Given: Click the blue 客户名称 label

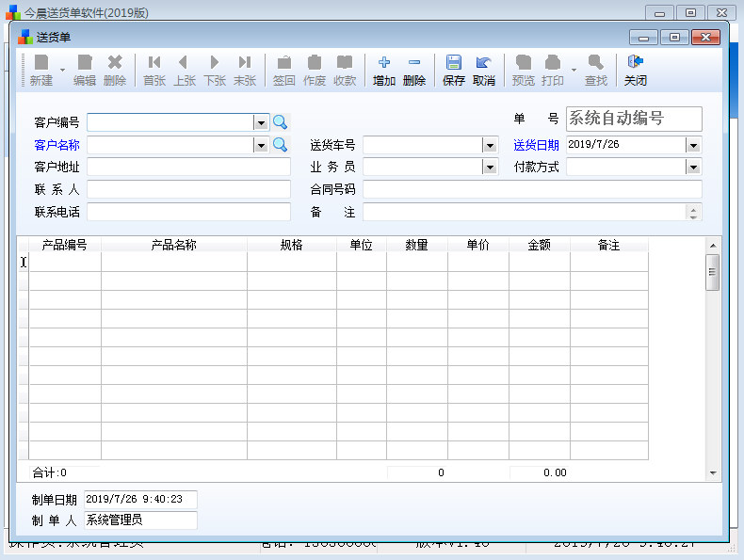Looking at the screenshot, I should (x=57, y=145).
